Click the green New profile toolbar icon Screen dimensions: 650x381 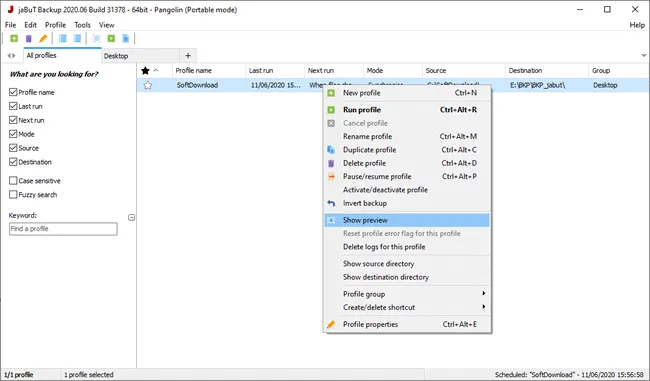tap(14, 39)
